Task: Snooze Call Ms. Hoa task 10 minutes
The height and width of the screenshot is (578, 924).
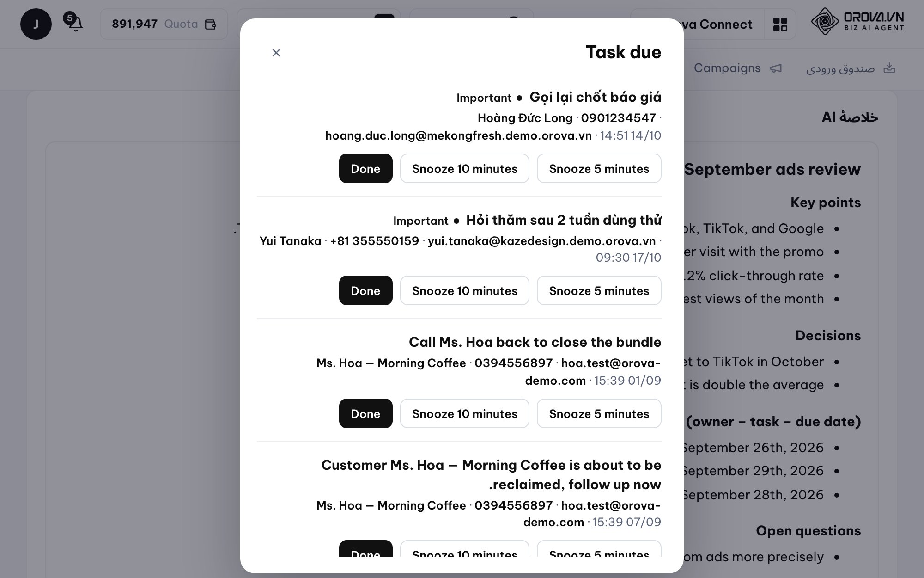Action: coord(464,413)
